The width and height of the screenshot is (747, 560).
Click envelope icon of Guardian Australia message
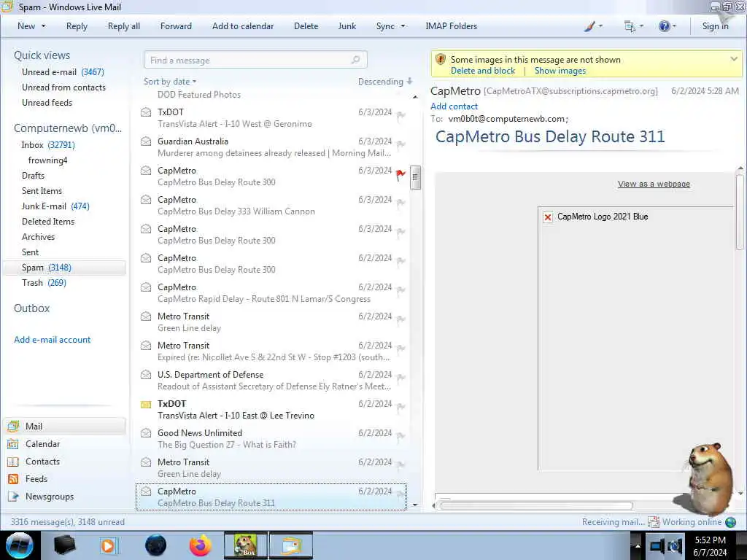click(146, 141)
